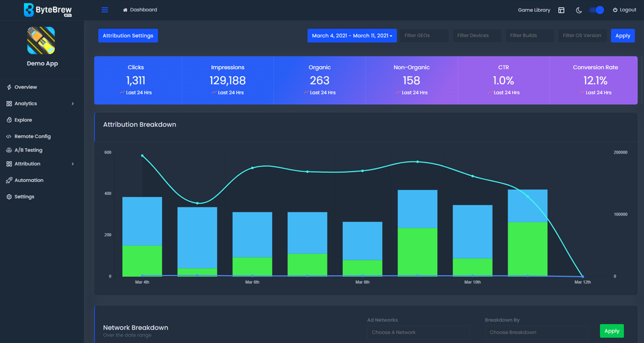Open Overview in the sidebar
The width and height of the screenshot is (644, 343).
click(26, 88)
